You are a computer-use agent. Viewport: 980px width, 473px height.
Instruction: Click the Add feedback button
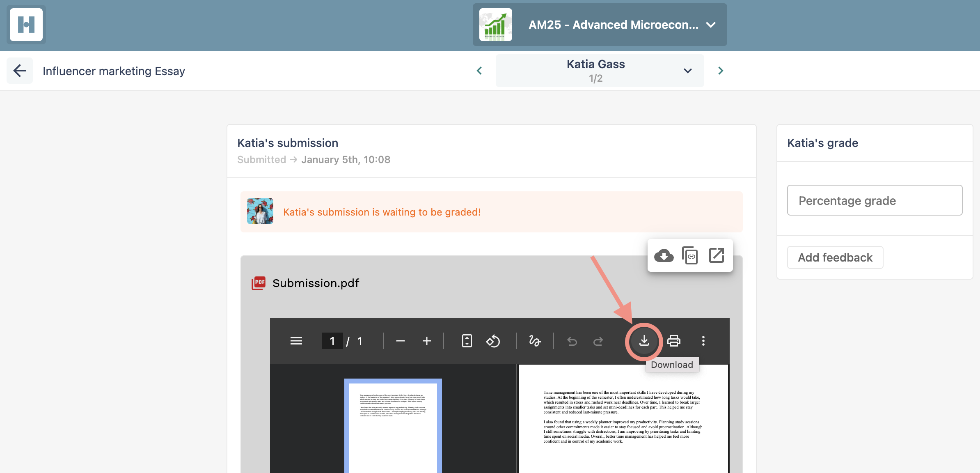click(835, 257)
